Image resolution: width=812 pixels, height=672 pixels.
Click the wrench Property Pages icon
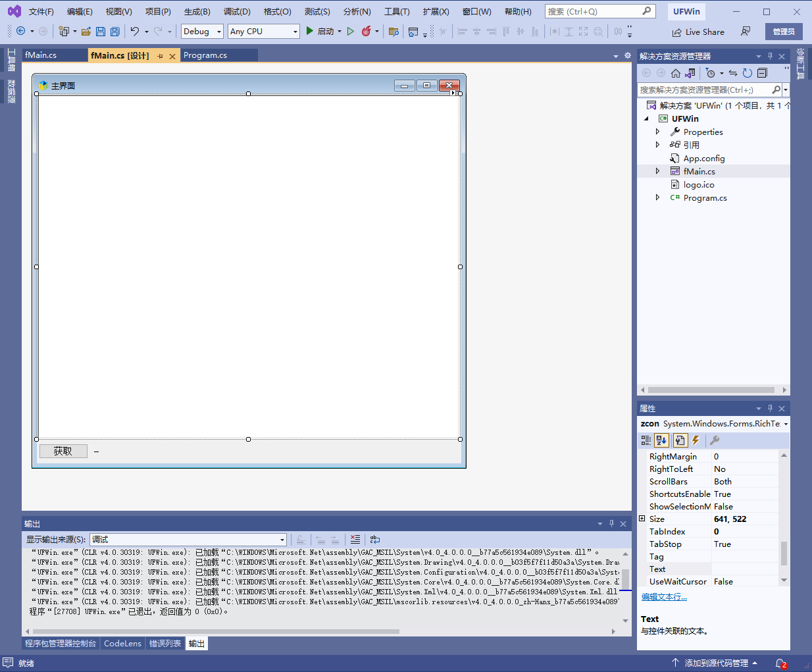[x=715, y=440]
